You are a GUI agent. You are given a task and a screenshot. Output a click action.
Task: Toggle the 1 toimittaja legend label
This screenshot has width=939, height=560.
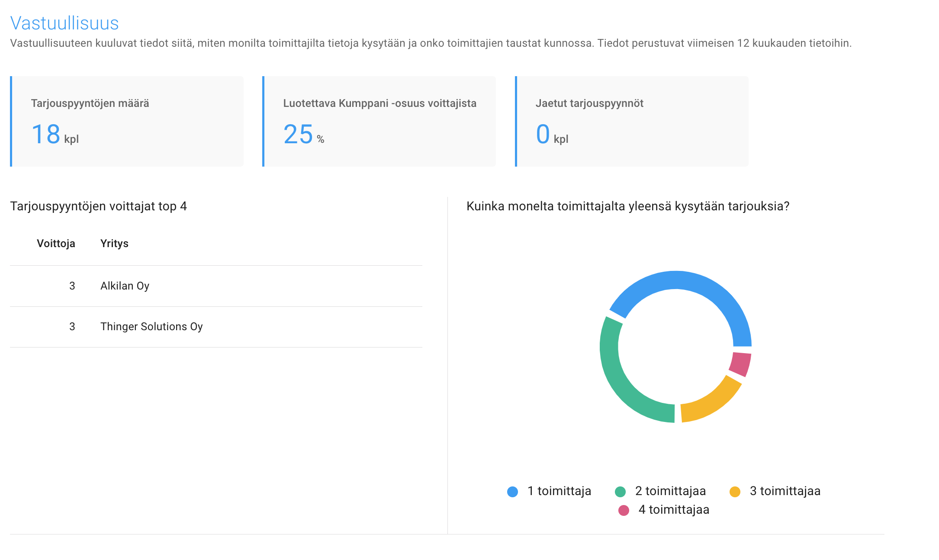(x=559, y=491)
